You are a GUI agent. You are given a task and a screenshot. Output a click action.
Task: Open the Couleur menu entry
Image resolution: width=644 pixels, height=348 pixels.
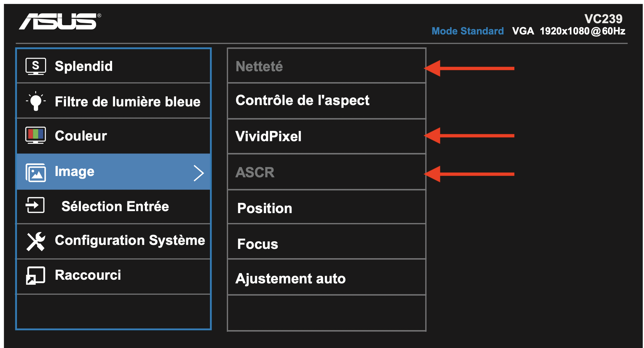81,136
